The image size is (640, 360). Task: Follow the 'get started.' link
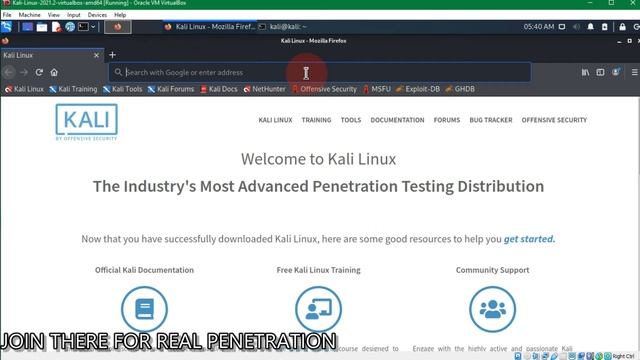tap(529, 239)
